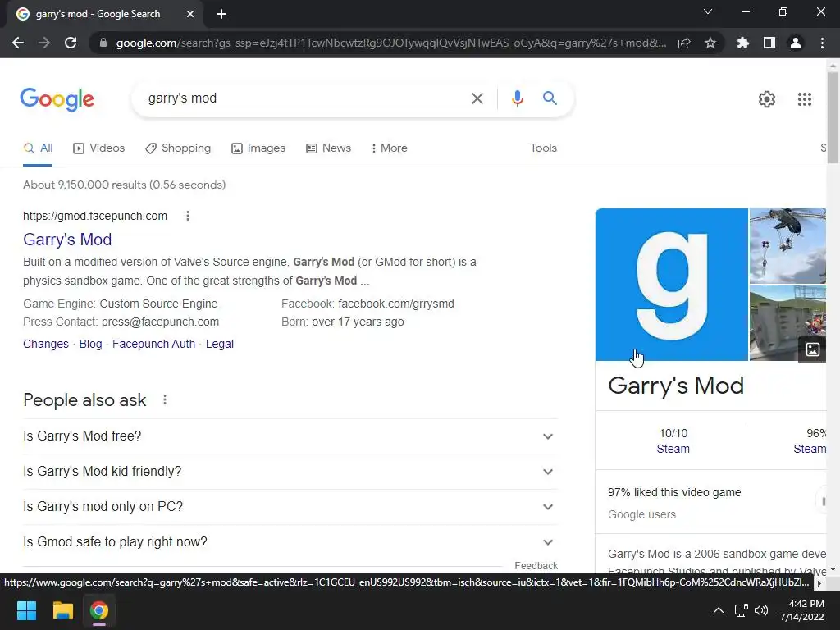Image resolution: width=840 pixels, height=630 pixels.
Task: Open the Changes sitelink
Action: click(46, 344)
